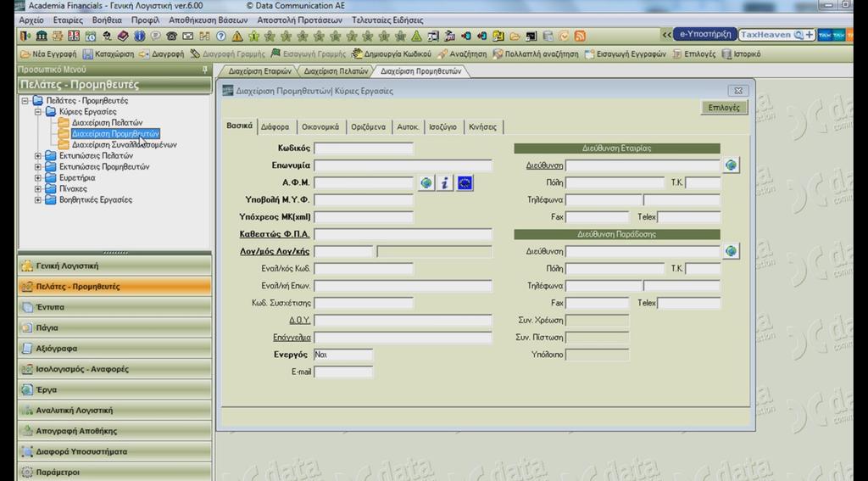
Task: Open the Προφίλ menu
Action: (145, 20)
